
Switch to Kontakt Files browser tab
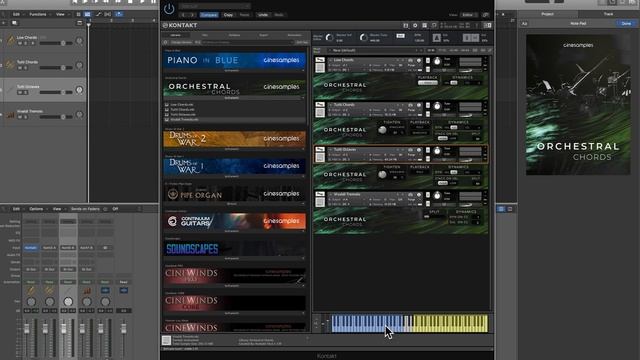tap(204, 36)
